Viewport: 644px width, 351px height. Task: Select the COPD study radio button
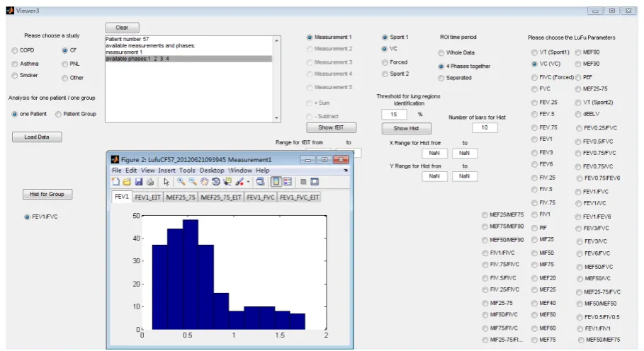click(x=15, y=50)
